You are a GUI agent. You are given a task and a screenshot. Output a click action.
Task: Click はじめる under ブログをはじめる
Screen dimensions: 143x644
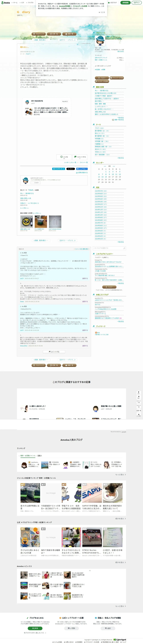point(35,628)
